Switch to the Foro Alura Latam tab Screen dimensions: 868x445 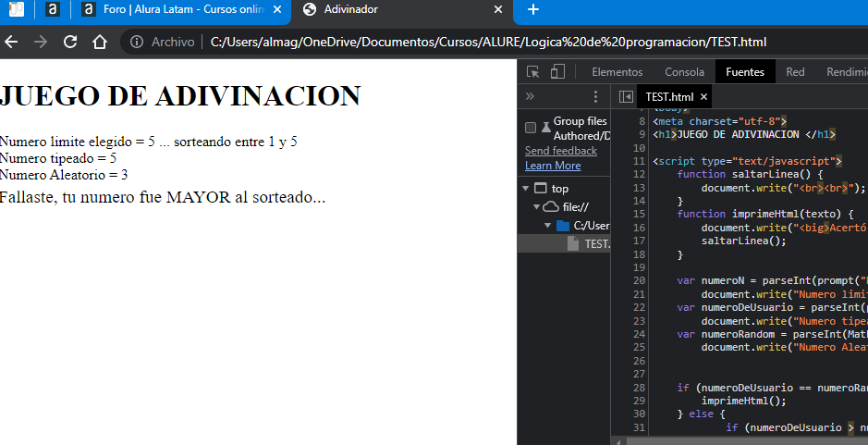(181, 9)
